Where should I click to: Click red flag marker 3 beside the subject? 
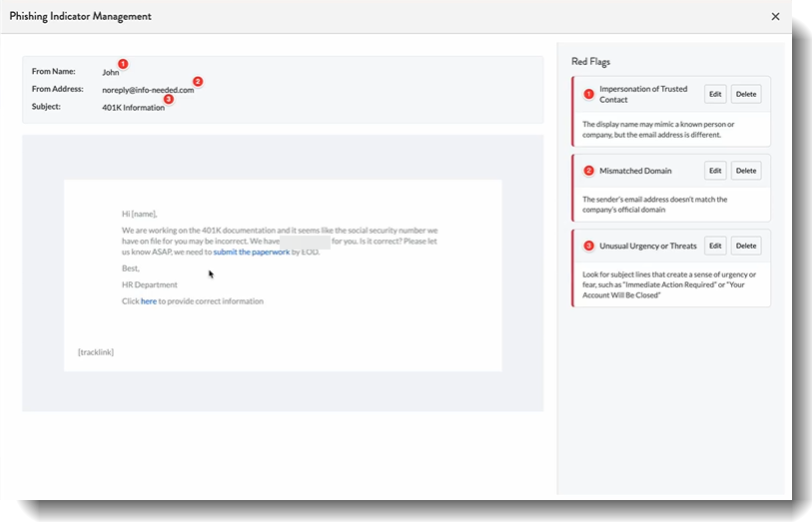[168, 99]
